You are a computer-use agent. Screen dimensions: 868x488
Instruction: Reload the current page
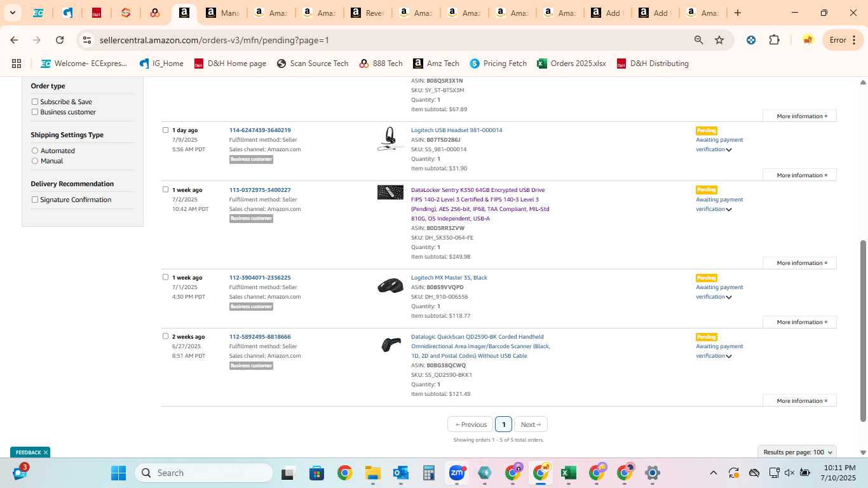pos(60,40)
